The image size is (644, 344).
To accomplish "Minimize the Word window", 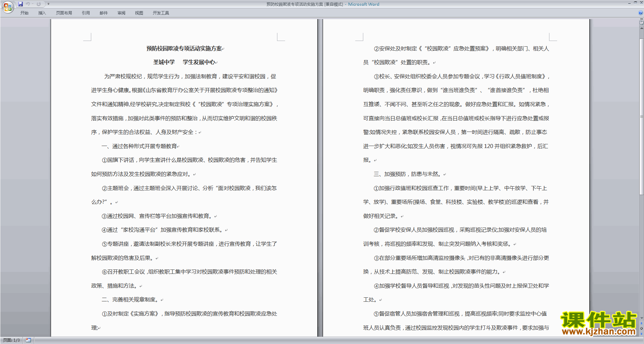I will (629, 3).
